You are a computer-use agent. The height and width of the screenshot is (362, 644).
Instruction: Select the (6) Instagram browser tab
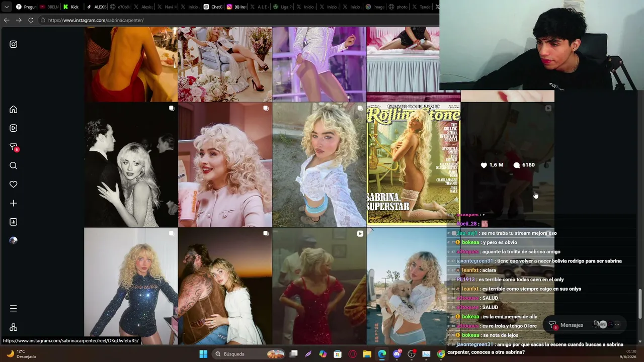pos(236,7)
